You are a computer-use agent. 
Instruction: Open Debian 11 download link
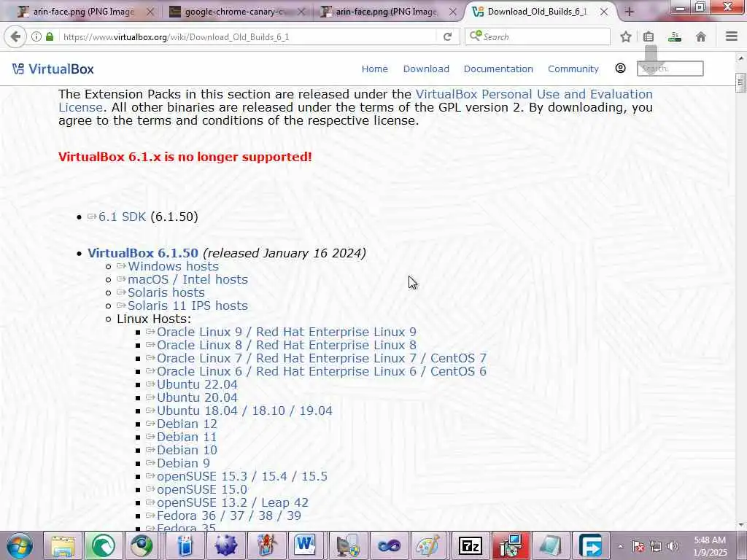coord(187,437)
